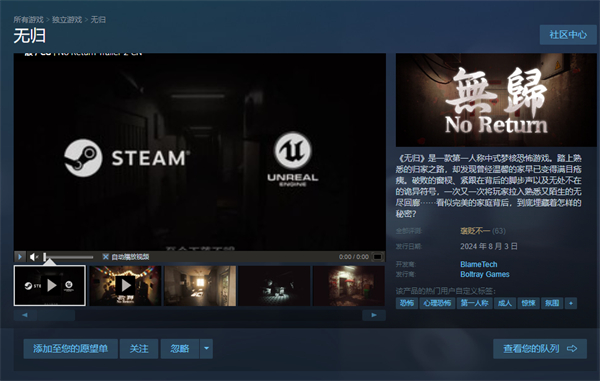Expand the ignore options dropdown arrow
Viewport: 600px width, 381px height.
206,348
